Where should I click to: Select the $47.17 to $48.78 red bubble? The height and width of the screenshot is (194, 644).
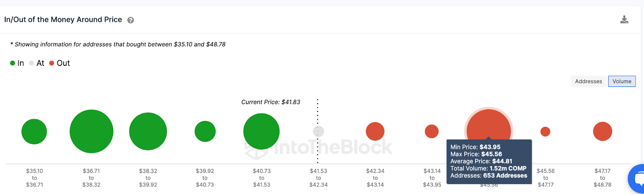(603, 131)
